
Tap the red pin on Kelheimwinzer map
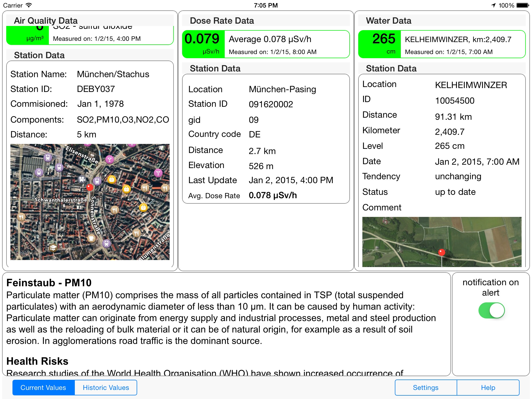pos(442,252)
